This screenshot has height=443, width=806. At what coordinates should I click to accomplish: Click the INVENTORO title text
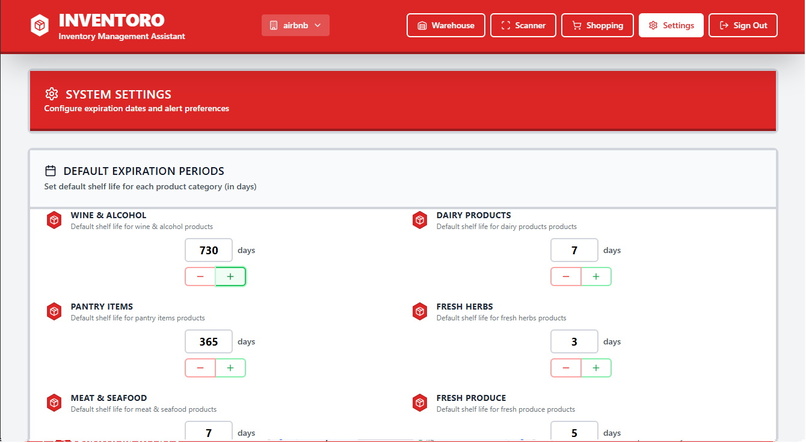coord(112,20)
